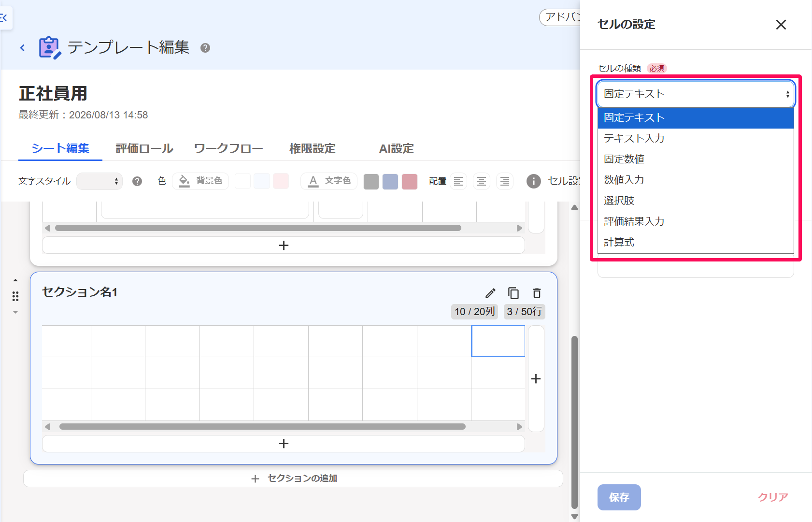This screenshot has width=812, height=522.
Task: Click the page vertical scrollbar thumb
Action: click(574, 422)
